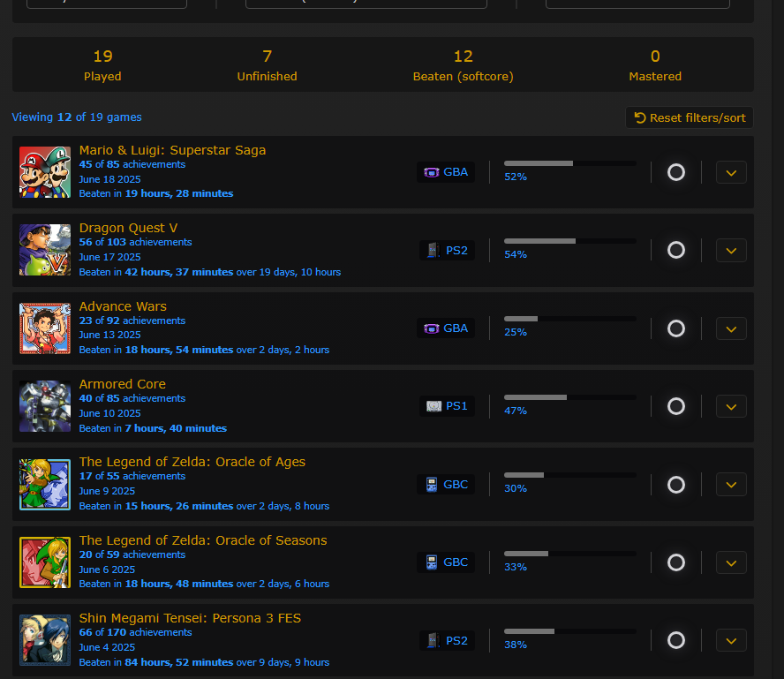Click Mario & Luigi 52% progress bar
The height and width of the screenshot is (679, 784).
(570, 163)
